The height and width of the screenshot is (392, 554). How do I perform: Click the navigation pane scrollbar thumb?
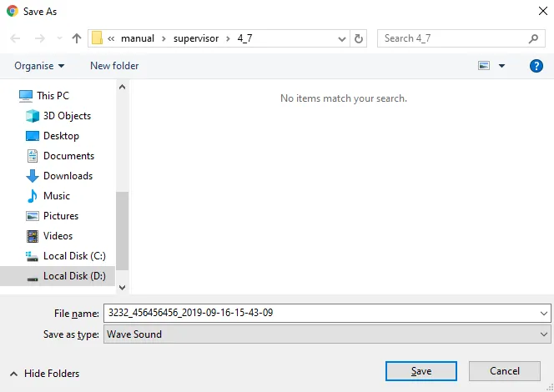pos(123,231)
